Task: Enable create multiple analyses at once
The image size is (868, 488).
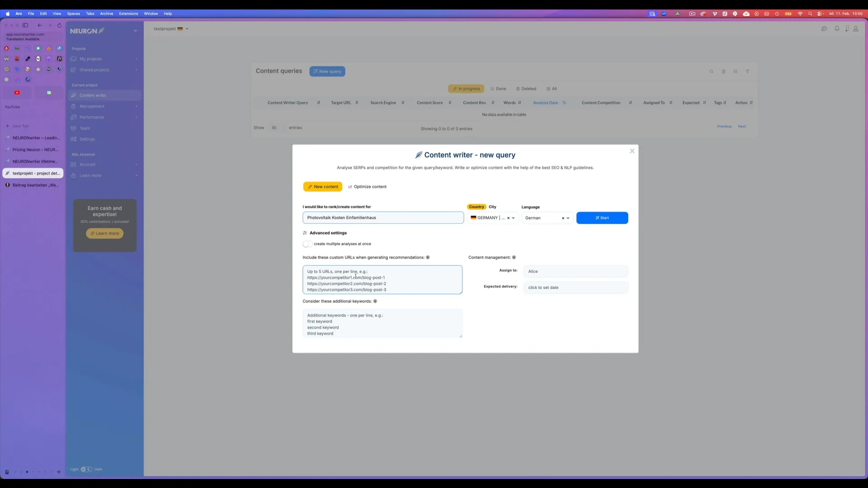Action: click(307, 244)
